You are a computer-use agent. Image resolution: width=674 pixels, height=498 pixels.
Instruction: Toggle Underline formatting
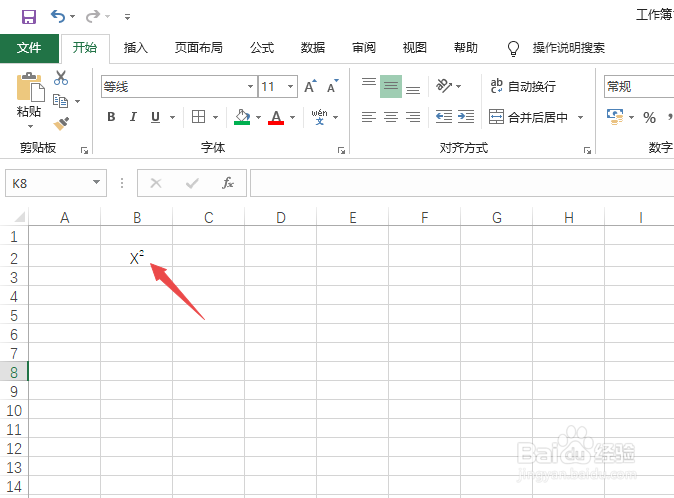156,117
